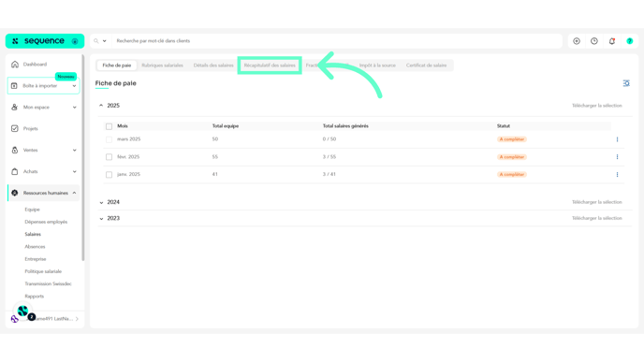The image size is (644, 362).
Task: Click the Ventes money bag icon
Action: point(15,151)
